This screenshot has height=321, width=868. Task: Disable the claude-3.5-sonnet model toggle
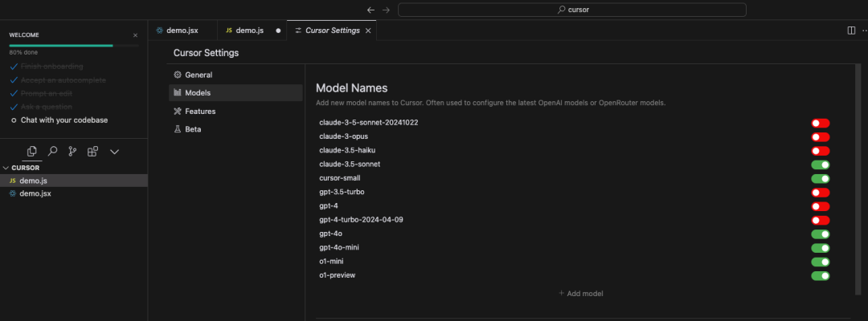821,164
